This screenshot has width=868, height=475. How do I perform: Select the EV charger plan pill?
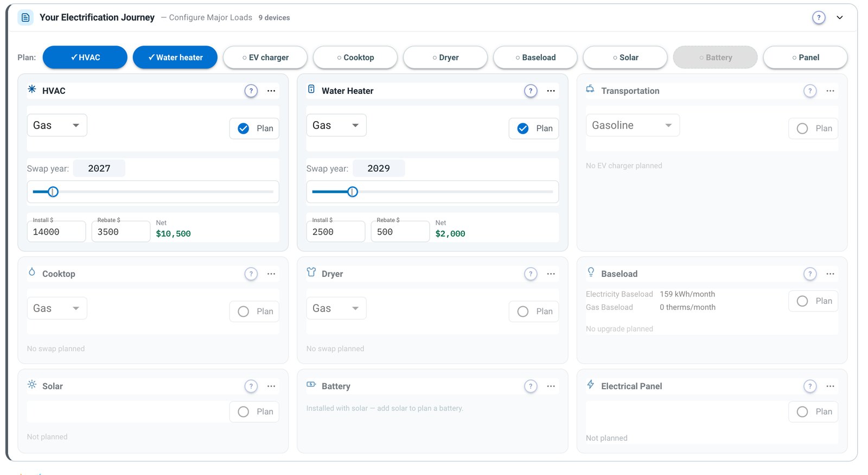(x=265, y=57)
